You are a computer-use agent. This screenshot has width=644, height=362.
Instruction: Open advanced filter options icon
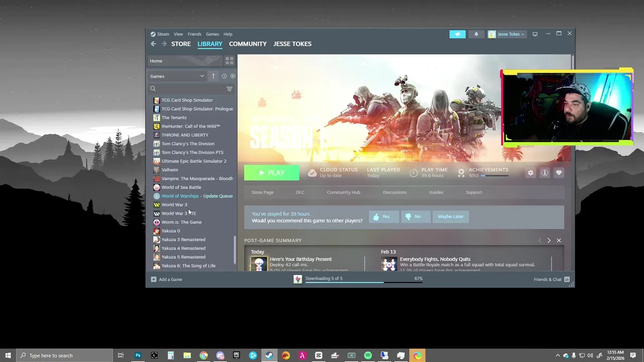pyautogui.click(x=229, y=89)
